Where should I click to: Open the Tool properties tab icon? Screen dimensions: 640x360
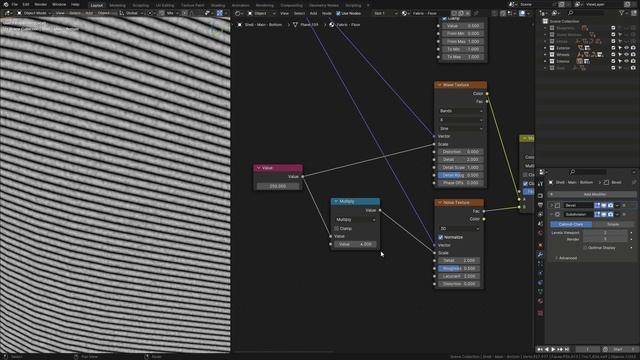coord(540,184)
